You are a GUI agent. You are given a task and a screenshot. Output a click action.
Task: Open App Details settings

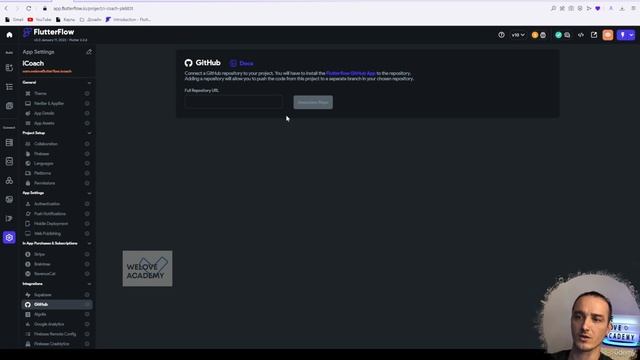pos(57,113)
